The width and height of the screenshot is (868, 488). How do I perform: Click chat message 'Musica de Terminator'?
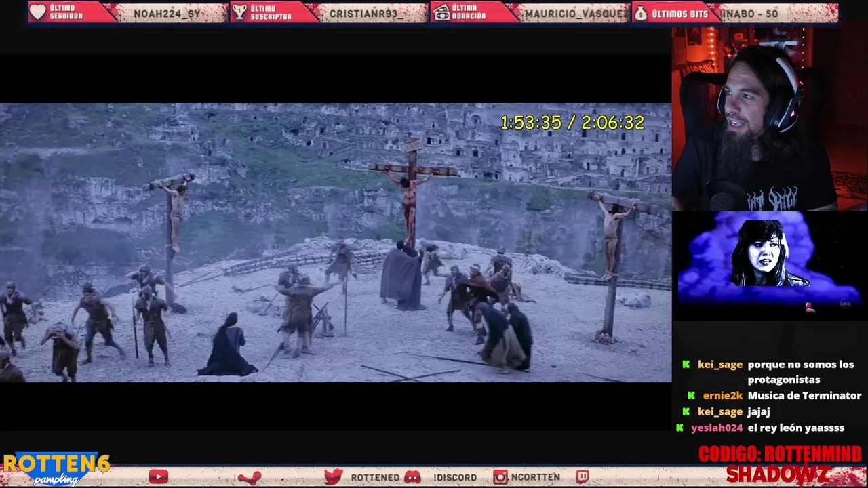point(804,396)
